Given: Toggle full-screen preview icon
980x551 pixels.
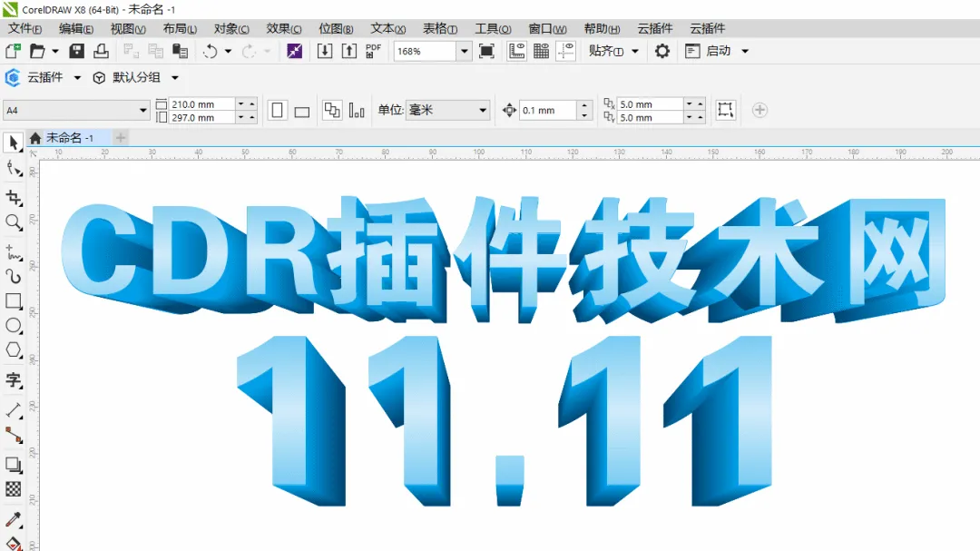Looking at the screenshot, I should (486, 51).
